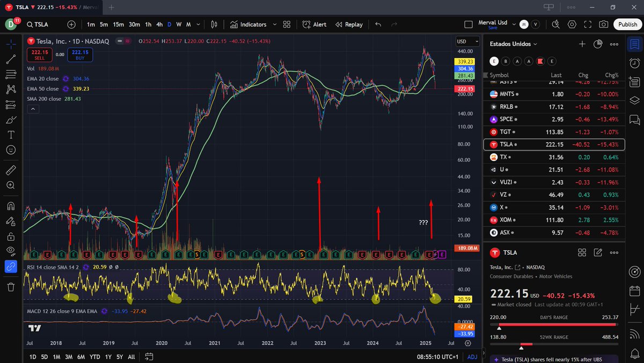Toggle magnet mode for drawings
Viewport: 644px width, 363px height.
11,206
